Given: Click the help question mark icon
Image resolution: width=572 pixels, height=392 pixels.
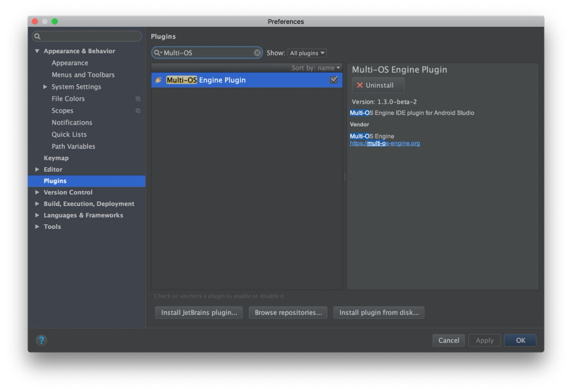Looking at the screenshot, I should tap(42, 340).
